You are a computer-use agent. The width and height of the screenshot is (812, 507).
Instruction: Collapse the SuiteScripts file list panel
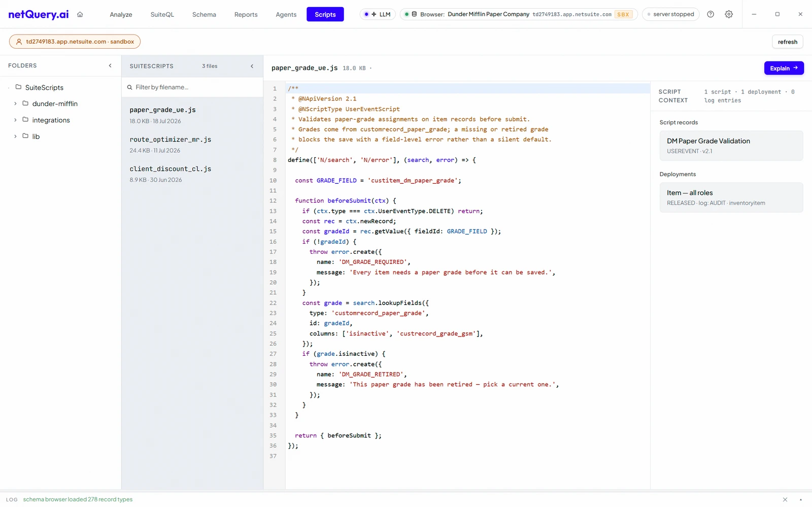[x=252, y=66]
